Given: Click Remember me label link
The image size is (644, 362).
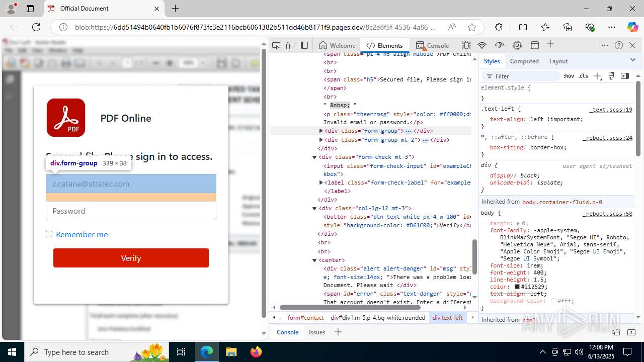Looking at the screenshot, I should [x=82, y=234].
